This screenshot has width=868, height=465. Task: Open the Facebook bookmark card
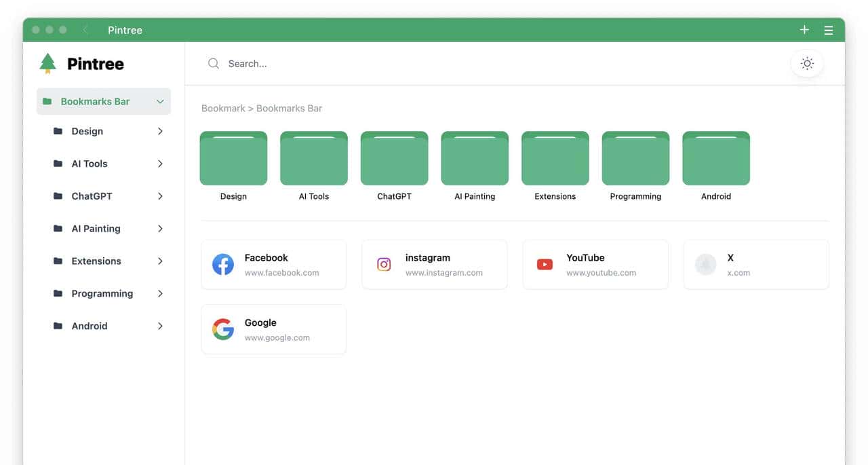[x=273, y=264]
